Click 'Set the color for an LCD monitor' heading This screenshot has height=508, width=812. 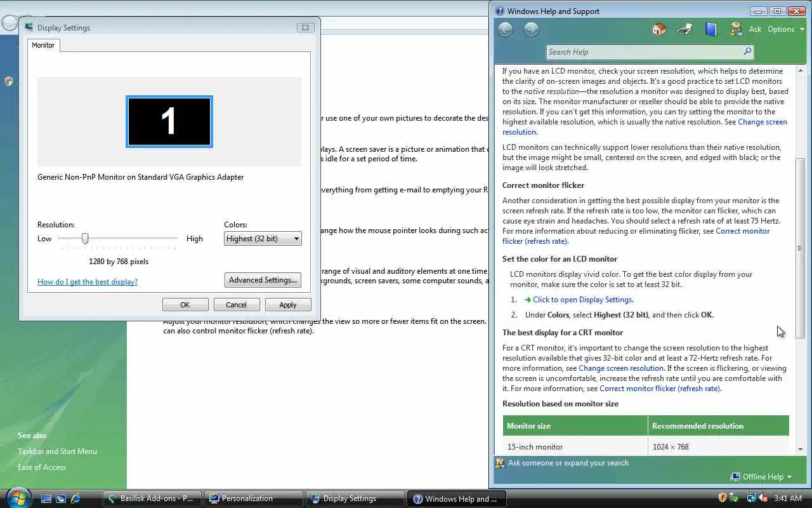(560, 259)
